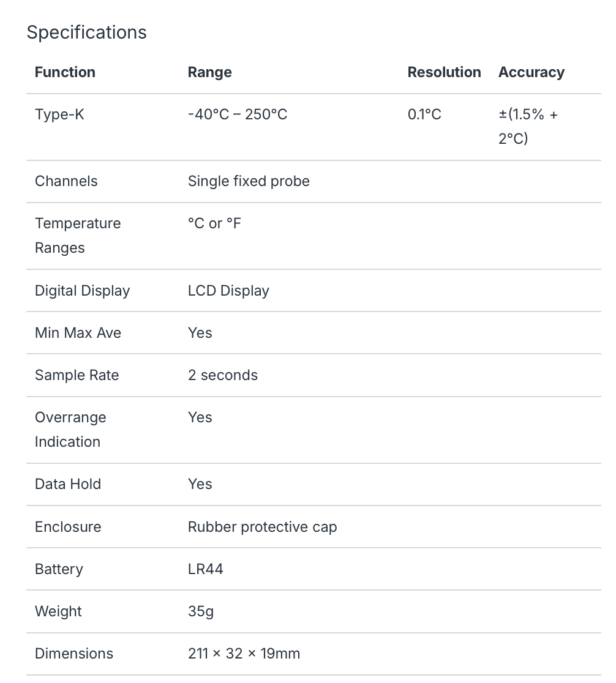Select the Range column header
The height and width of the screenshot is (683, 616).
tap(209, 72)
